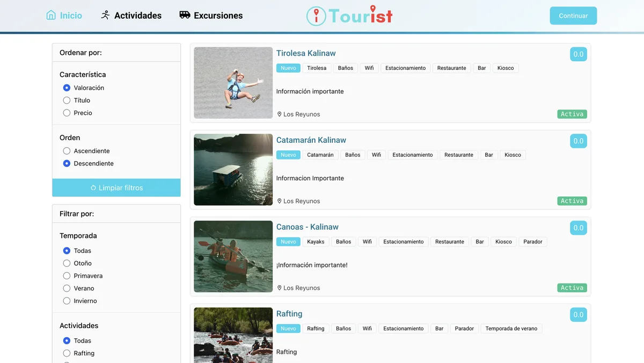Click the Continuar button

[x=573, y=16]
